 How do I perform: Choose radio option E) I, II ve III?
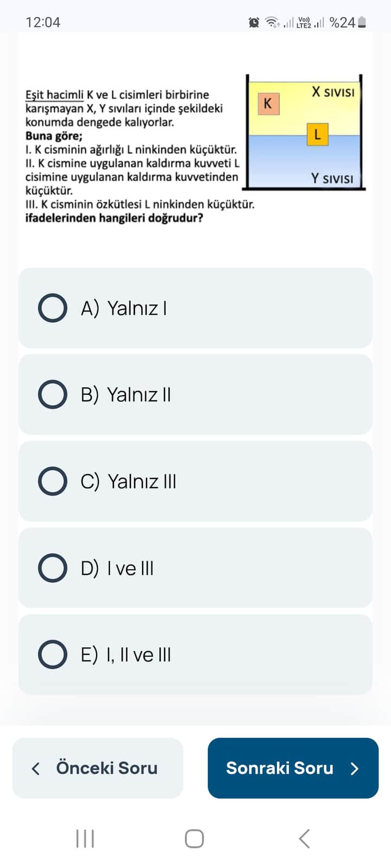click(53, 654)
